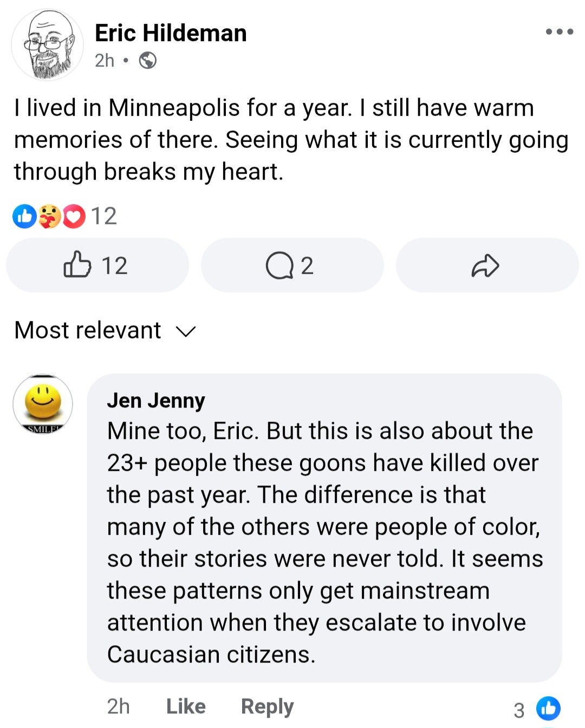This screenshot has width=585, height=728.
Task: Open Jen Jenny's profile name
Action: (156, 401)
